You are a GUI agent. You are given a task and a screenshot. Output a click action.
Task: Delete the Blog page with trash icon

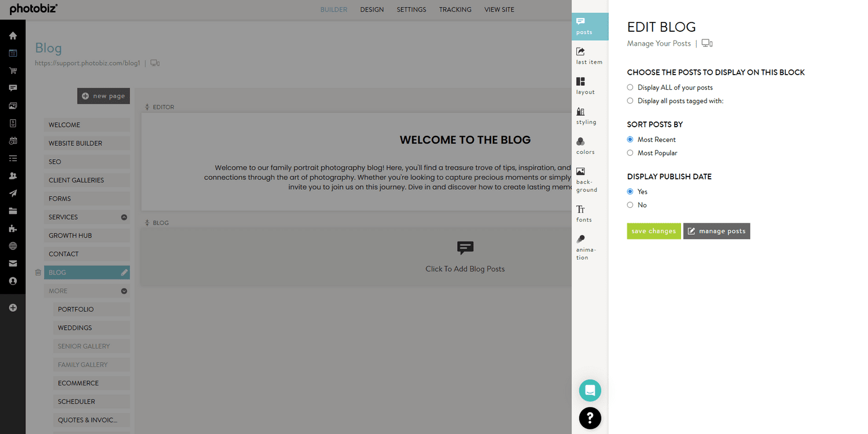(x=38, y=273)
